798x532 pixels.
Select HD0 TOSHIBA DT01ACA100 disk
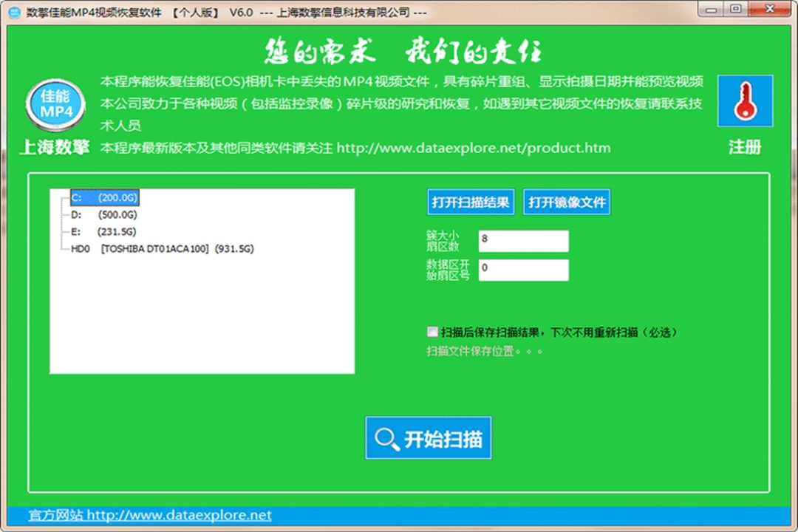pos(161,249)
